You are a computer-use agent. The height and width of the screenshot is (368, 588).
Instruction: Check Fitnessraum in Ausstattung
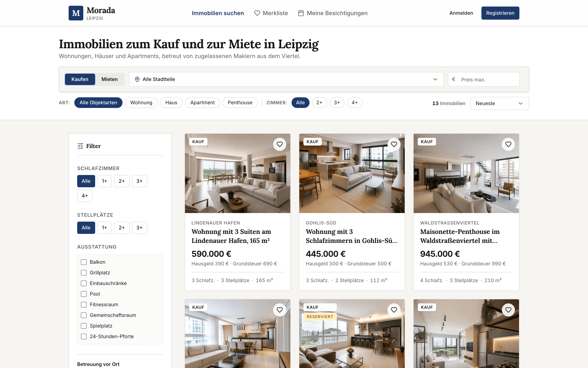click(x=84, y=305)
